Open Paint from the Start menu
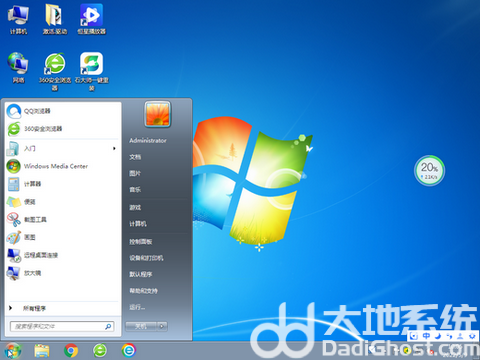 point(63,237)
